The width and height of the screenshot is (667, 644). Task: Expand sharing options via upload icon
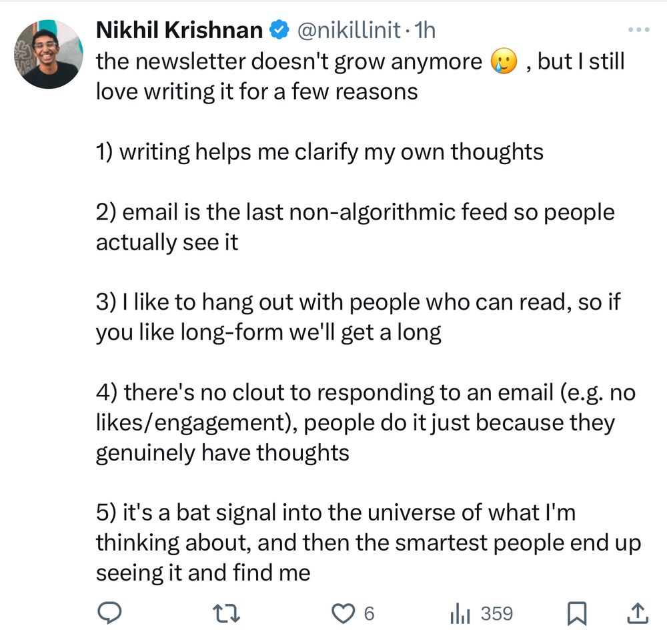[637, 613]
